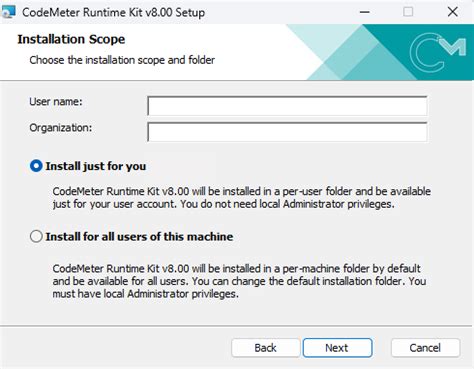The height and width of the screenshot is (369, 474).
Task: Click the per-user folder description text
Action: coord(242,198)
